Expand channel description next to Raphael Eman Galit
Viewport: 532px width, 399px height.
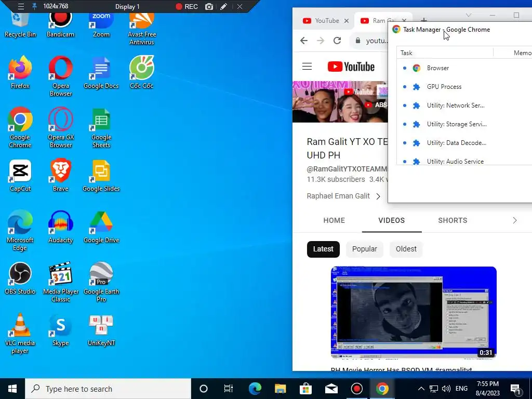pyautogui.click(x=378, y=196)
